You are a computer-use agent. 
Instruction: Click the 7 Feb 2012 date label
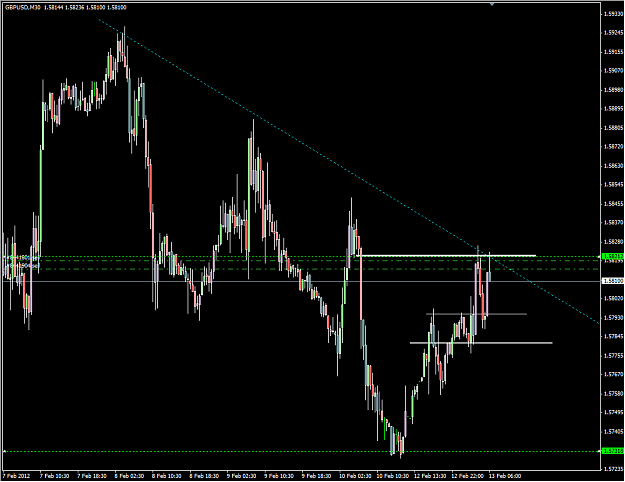pyautogui.click(x=16, y=476)
